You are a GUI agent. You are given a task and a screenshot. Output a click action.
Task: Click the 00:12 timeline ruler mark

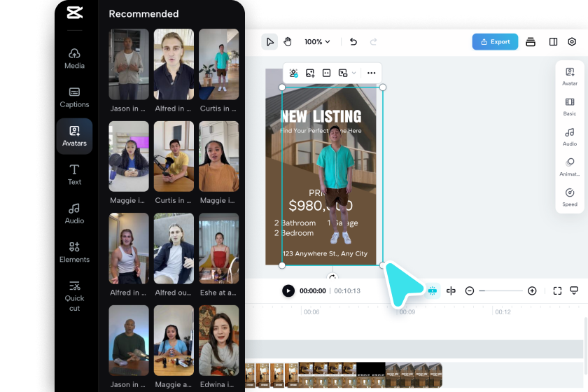(x=503, y=311)
